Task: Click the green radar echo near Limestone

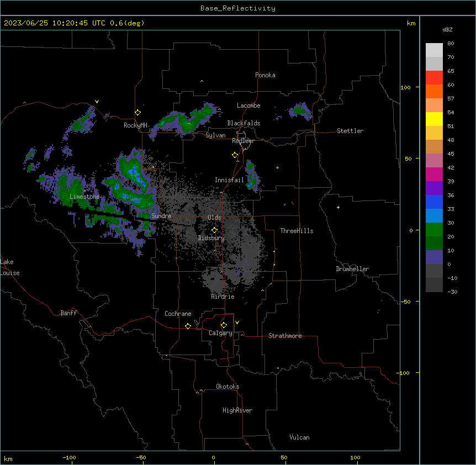Action: 70,189
